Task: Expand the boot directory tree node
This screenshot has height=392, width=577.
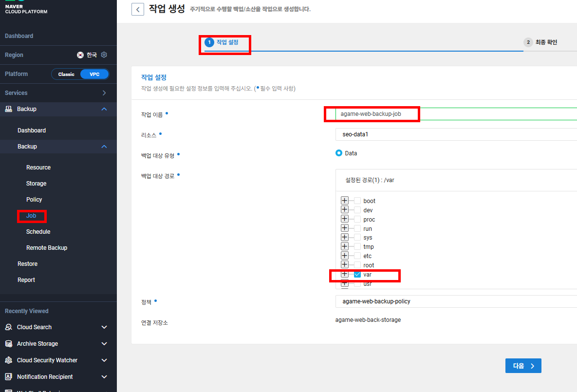Action: coord(345,201)
